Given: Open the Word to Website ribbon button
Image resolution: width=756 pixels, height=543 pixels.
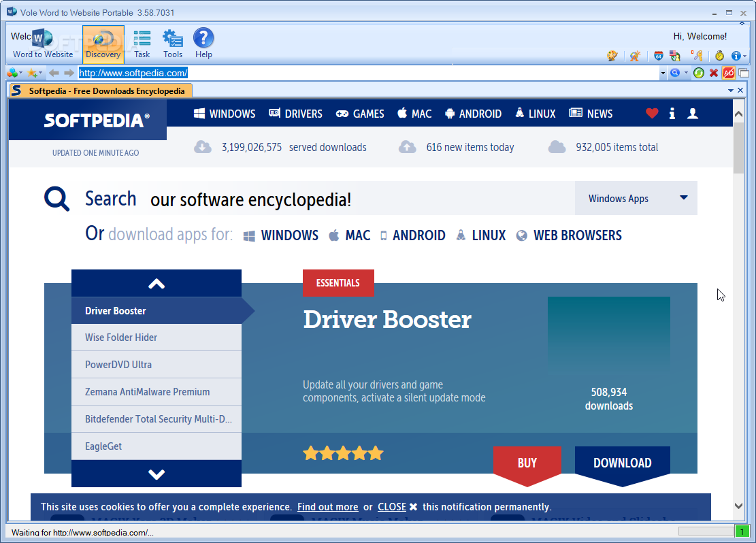Looking at the screenshot, I should click(42, 44).
